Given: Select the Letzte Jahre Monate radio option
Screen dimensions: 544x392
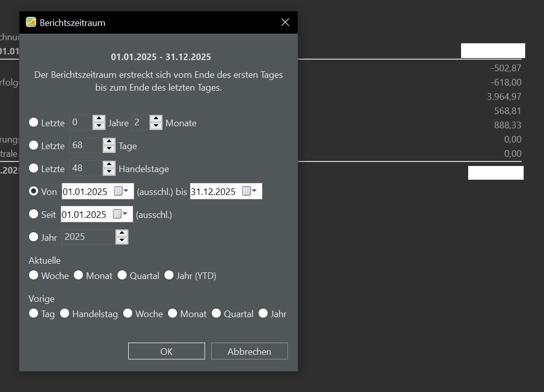Looking at the screenshot, I should pos(33,122).
